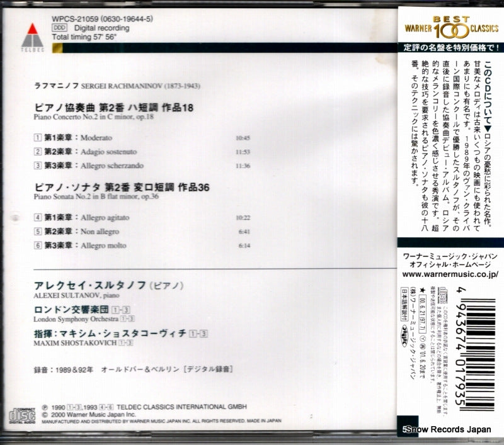Click 'ALEXEI SULTANOV, piano' credit
Viewport: 504px width, 445px height.
(x=76, y=295)
